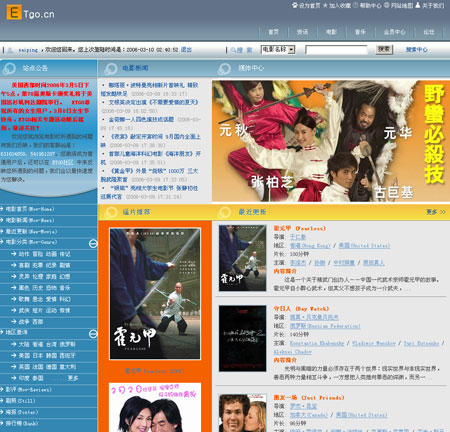Screen dimensions: 450x432
Task: Open the 音乐 tab in top navigation
Action: (x=360, y=32)
